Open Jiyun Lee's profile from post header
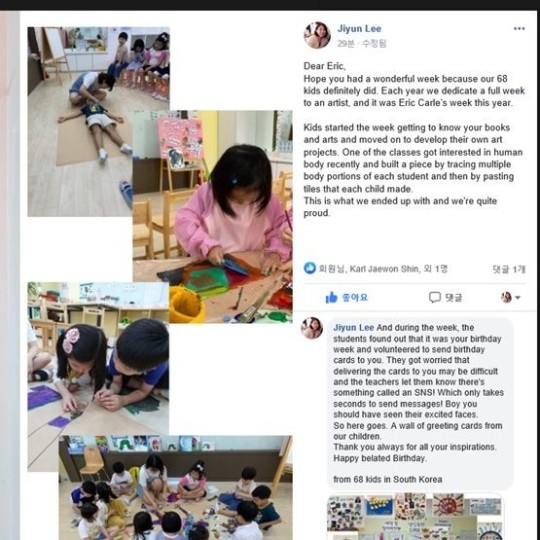540x540 pixels. 359,29
